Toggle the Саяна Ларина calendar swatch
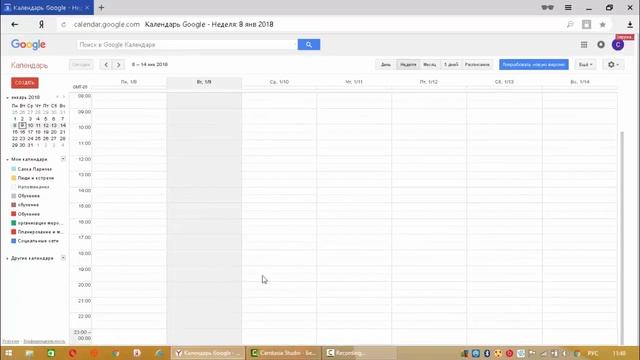640x360 pixels. pyautogui.click(x=13, y=169)
